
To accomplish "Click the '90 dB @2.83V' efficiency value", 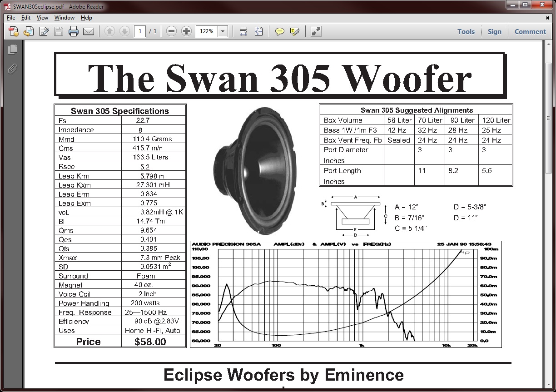I will tap(157, 321).
